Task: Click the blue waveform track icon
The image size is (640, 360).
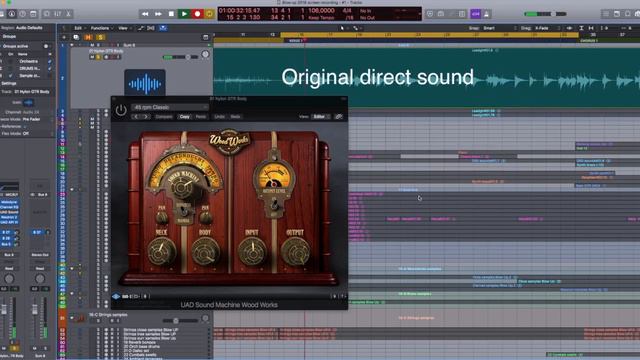Action: 145,84
